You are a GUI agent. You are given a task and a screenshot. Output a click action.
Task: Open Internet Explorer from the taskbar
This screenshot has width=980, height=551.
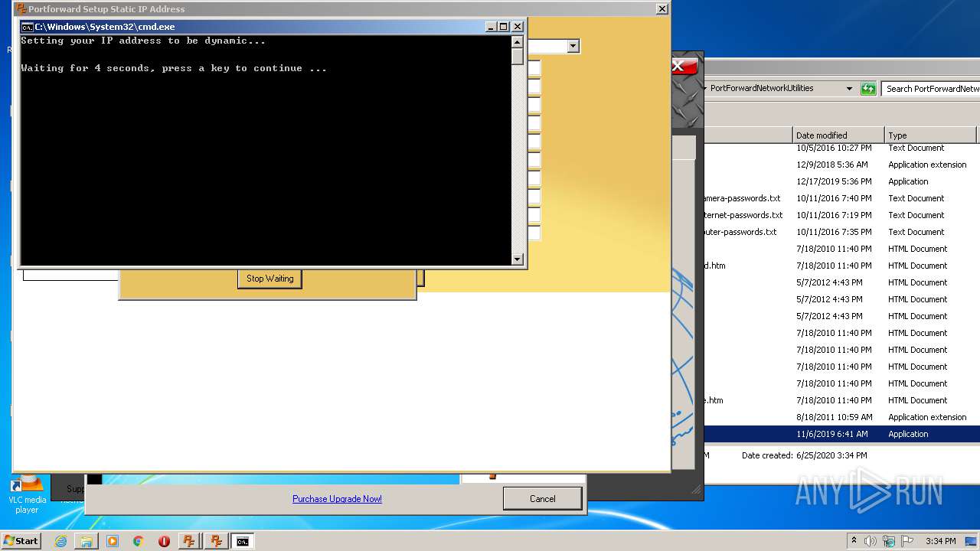pos(60,541)
